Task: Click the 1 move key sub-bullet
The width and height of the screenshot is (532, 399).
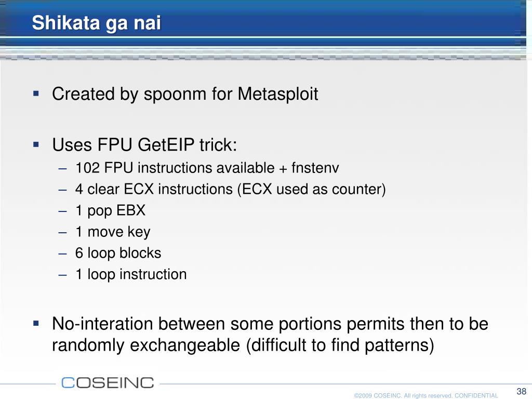Action: [x=113, y=232]
